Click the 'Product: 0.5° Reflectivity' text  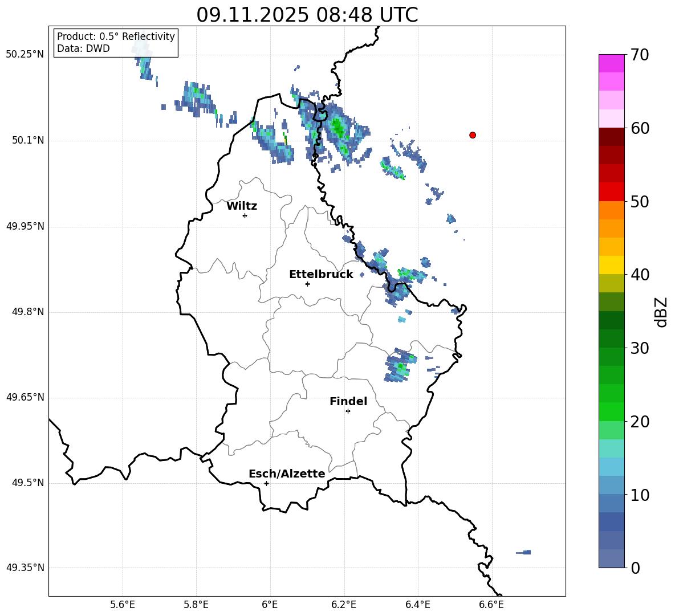pyautogui.click(x=116, y=36)
